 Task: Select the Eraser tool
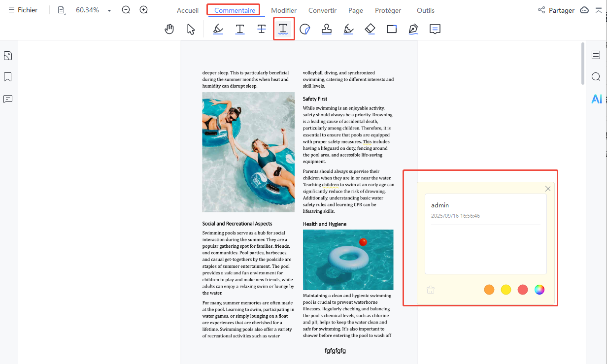point(370,29)
